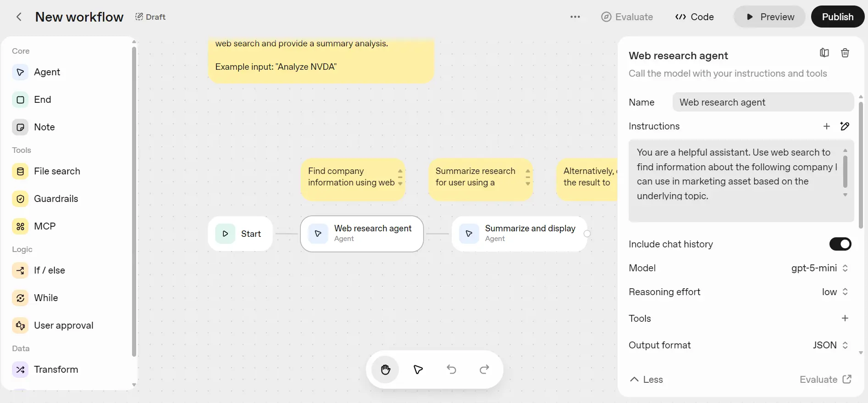Image resolution: width=868 pixels, height=403 pixels.
Task: Undo the last canvas action
Action: coord(451,369)
